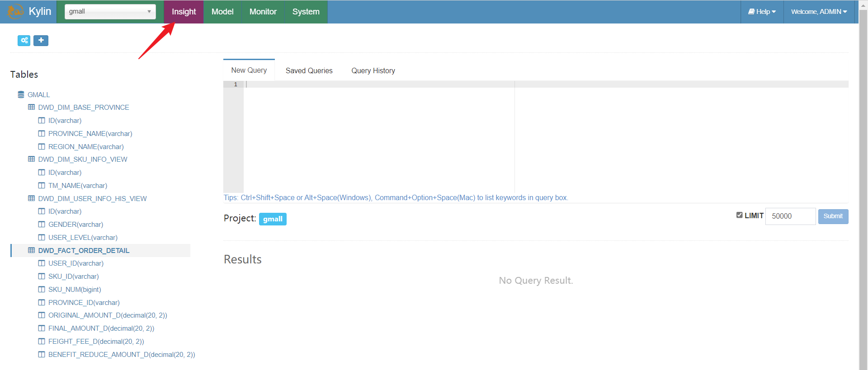This screenshot has height=370, width=868.
Task: Select the PROVINCE_NAME(varchar) column
Action: click(x=90, y=134)
